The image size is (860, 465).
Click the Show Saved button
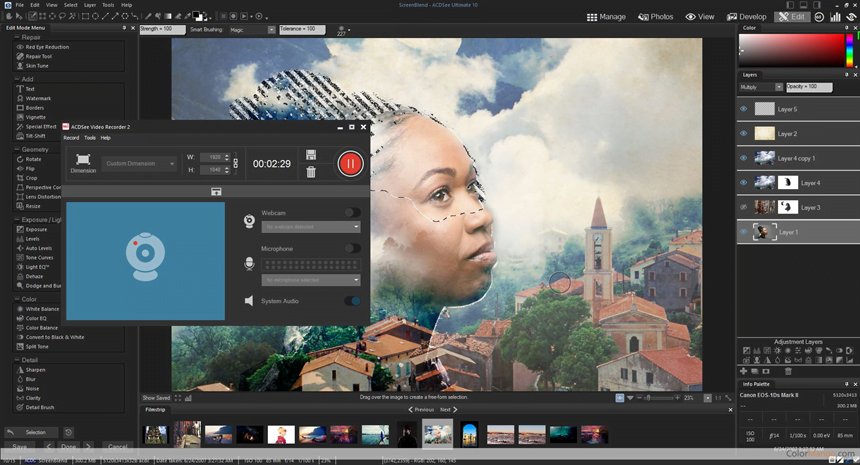click(156, 398)
